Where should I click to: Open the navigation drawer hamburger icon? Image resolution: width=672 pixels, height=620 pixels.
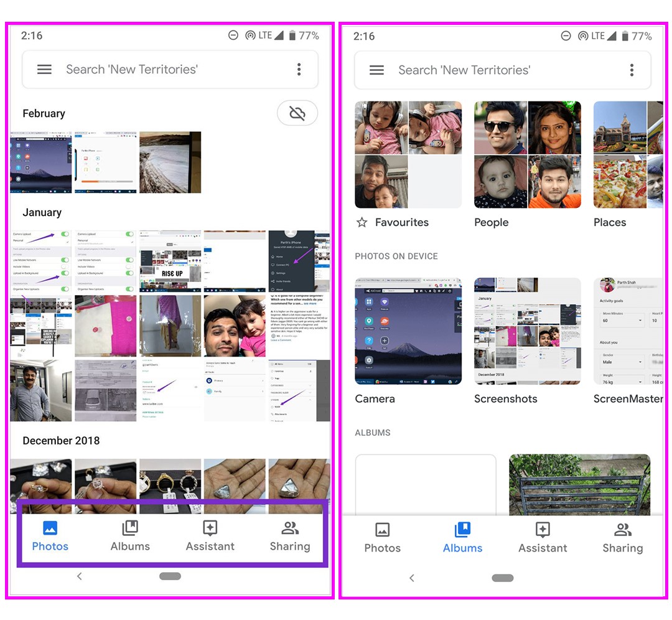[x=44, y=69]
